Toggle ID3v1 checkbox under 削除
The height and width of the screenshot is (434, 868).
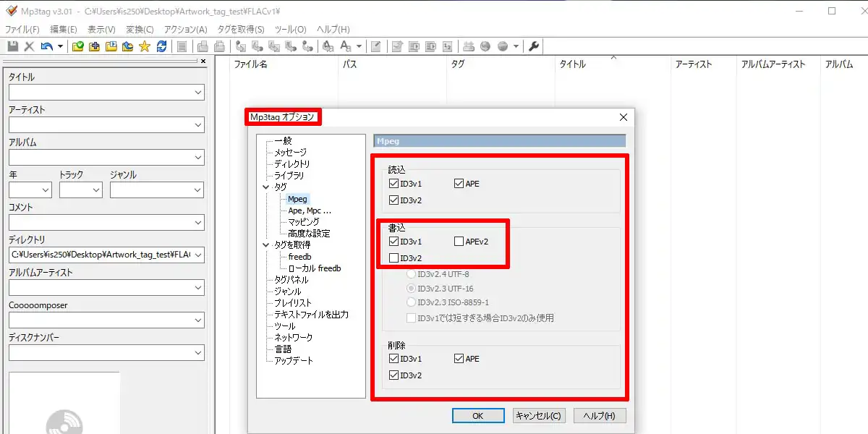pyautogui.click(x=393, y=359)
